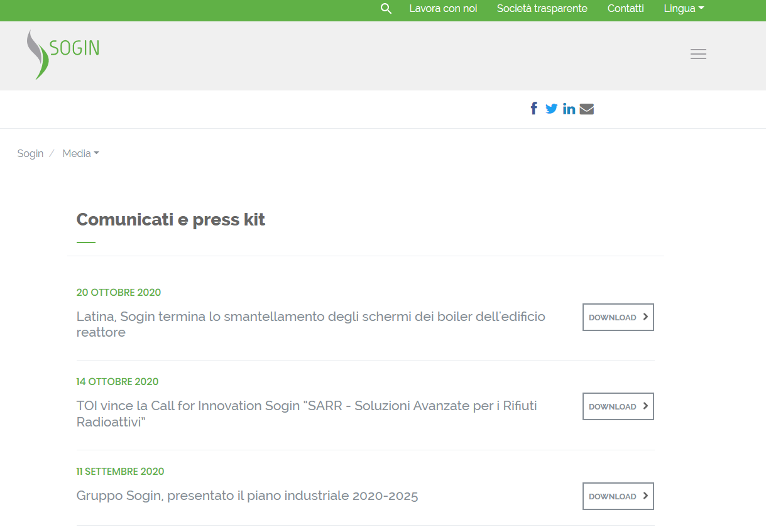
Task: Open Contatti page
Action: click(625, 9)
